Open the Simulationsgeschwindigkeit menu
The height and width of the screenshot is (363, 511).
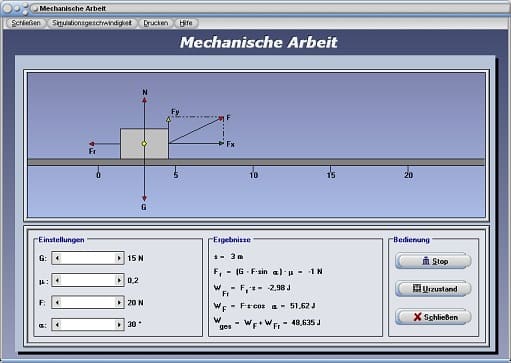[x=92, y=23]
